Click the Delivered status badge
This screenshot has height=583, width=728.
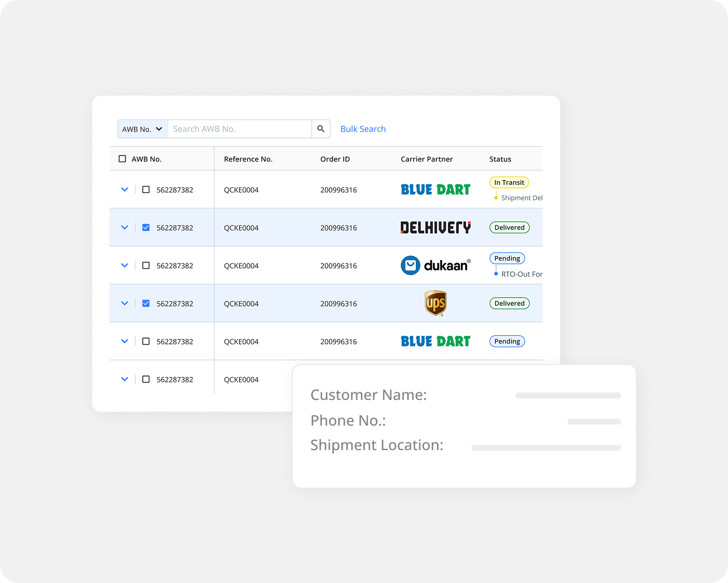click(x=509, y=227)
